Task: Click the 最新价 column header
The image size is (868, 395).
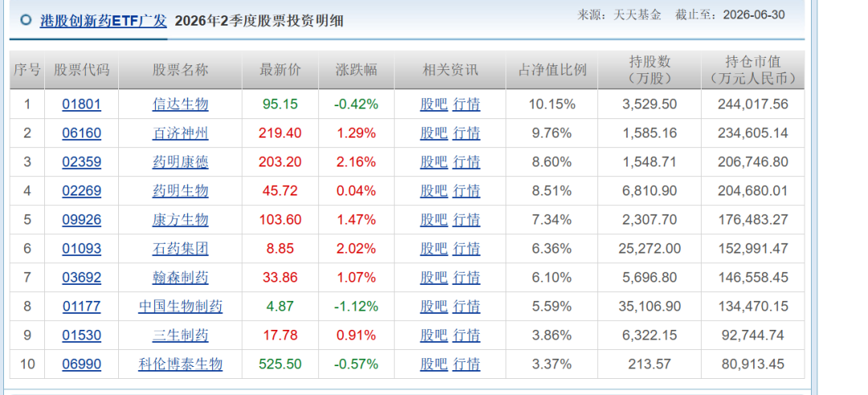Action: click(280, 70)
